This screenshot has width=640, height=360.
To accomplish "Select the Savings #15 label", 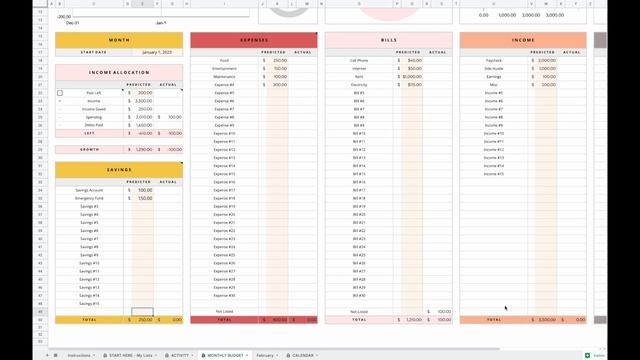I will pos(89,304).
